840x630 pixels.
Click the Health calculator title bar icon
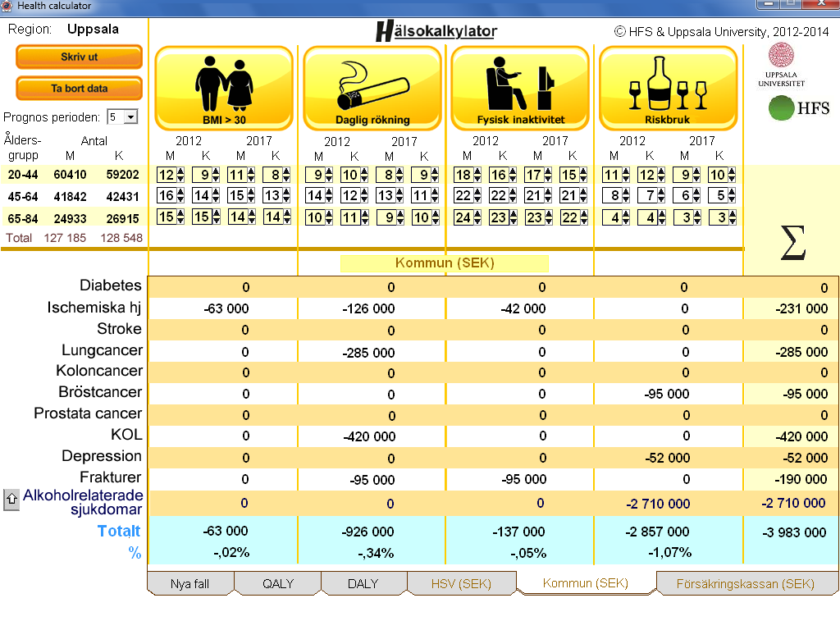pos(7,6)
